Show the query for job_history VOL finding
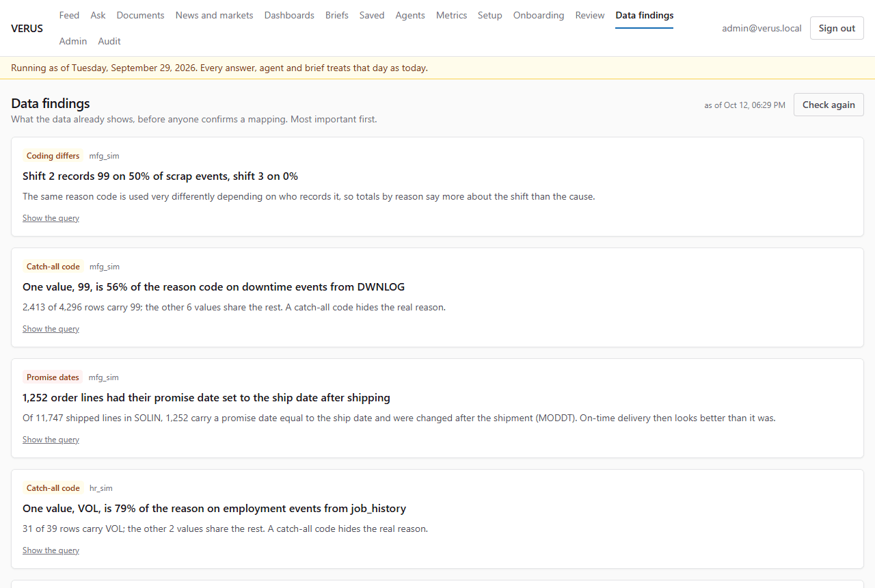 click(51, 550)
